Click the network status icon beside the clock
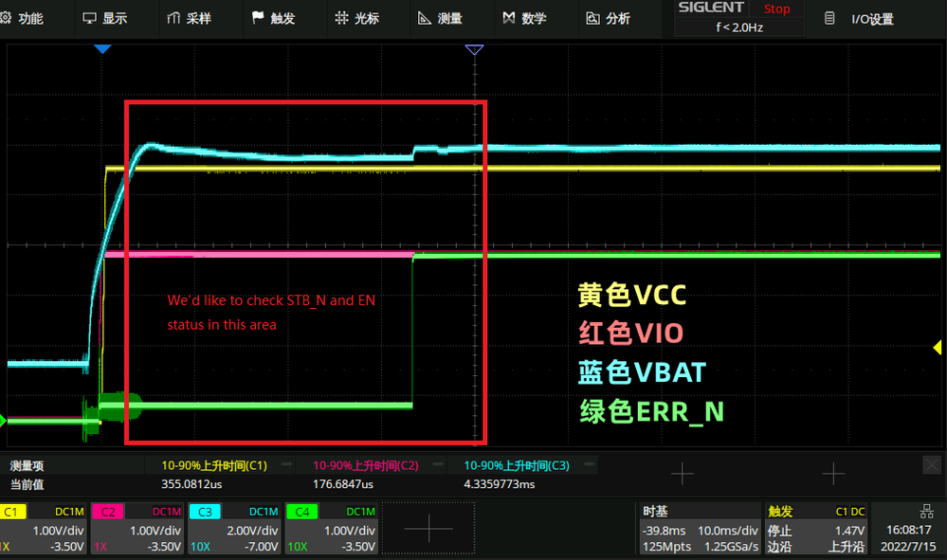This screenshot has width=947, height=560. click(x=928, y=511)
